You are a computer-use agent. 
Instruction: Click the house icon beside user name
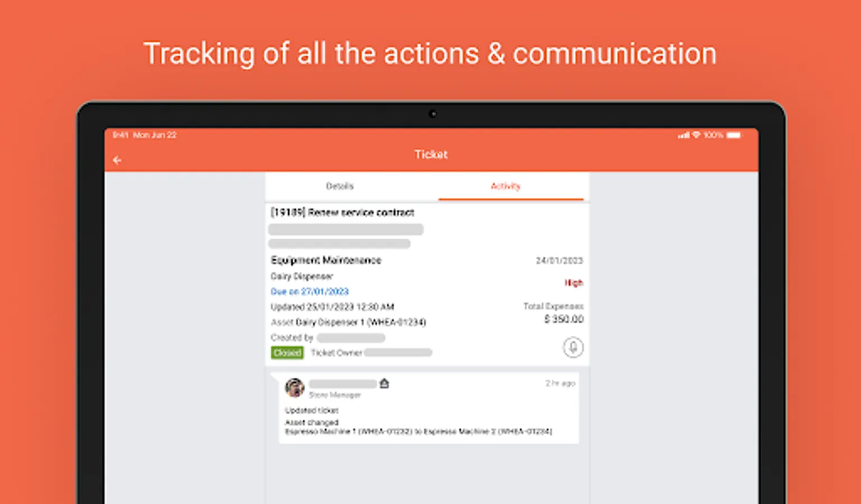click(384, 384)
